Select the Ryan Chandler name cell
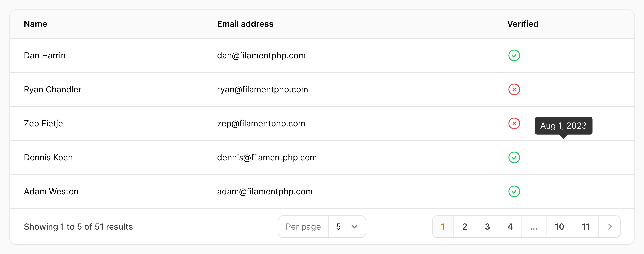Screen dimensions: 644x254 52,89
